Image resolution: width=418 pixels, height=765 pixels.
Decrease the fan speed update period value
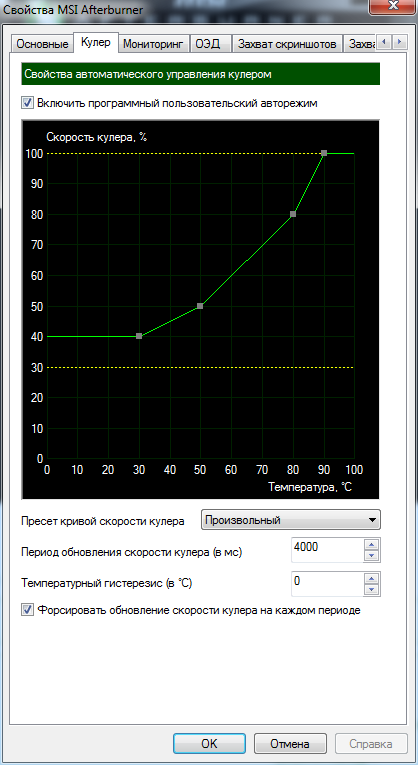coord(372,556)
